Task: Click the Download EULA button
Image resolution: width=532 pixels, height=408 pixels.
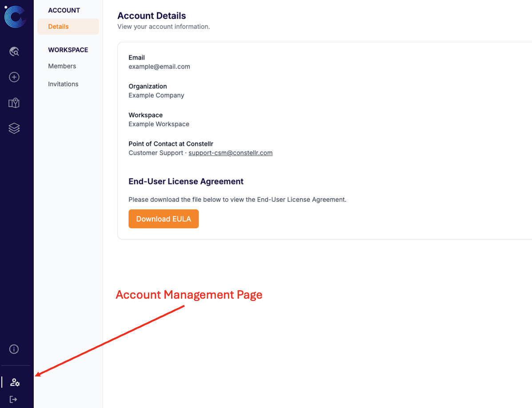Action: tap(164, 219)
